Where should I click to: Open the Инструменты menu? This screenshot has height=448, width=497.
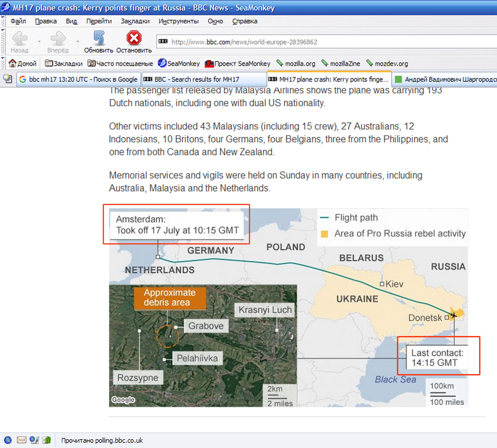[178, 21]
